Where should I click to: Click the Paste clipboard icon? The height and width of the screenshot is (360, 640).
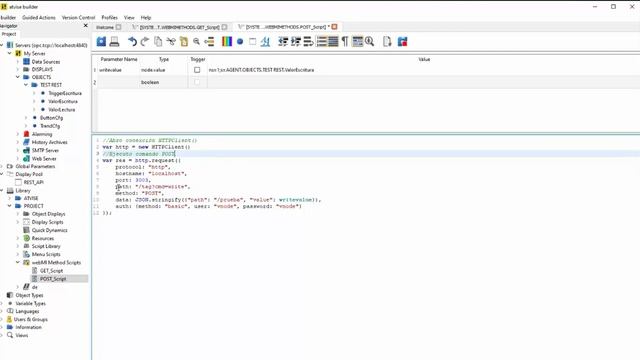coord(184,41)
